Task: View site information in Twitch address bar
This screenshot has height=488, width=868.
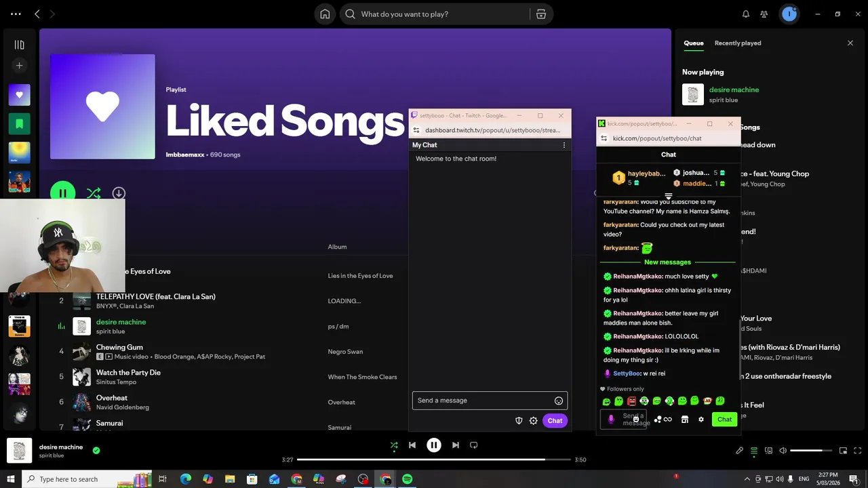Action: (x=416, y=130)
